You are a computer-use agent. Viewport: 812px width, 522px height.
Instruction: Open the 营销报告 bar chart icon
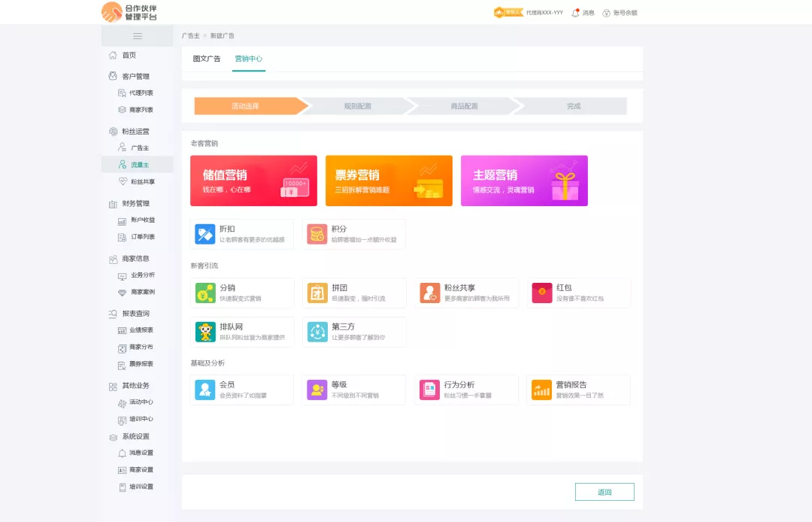click(x=541, y=390)
